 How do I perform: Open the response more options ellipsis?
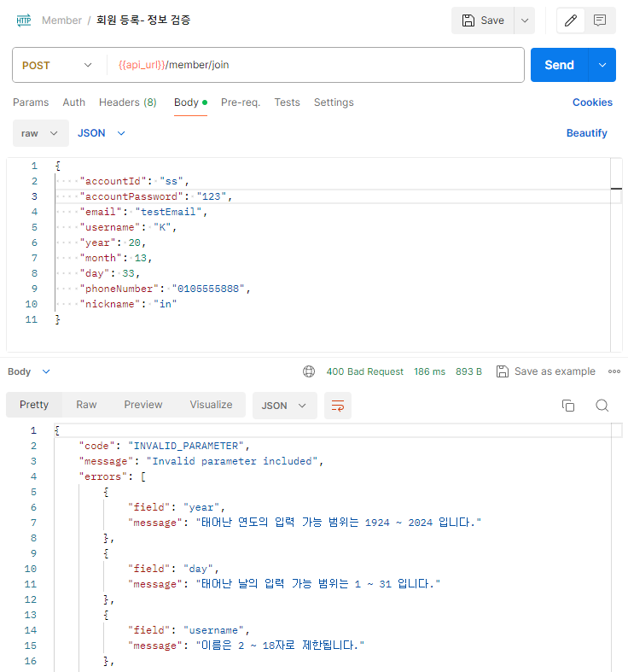coord(614,371)
